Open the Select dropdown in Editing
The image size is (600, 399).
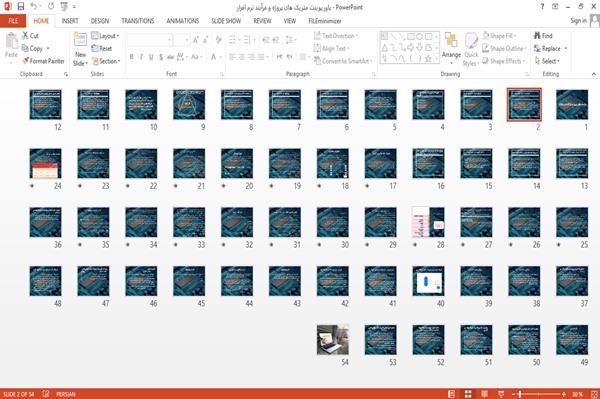click(x=547, y=61)
